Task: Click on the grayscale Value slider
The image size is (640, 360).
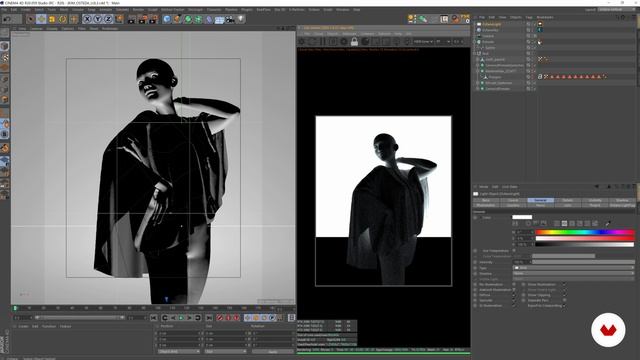Action: (585, 244)
